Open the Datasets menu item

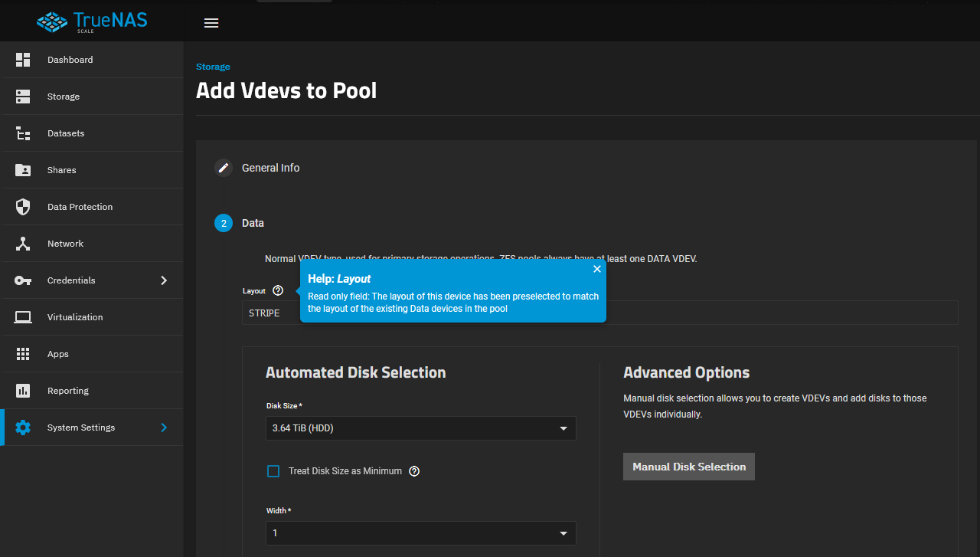[92, 133]
